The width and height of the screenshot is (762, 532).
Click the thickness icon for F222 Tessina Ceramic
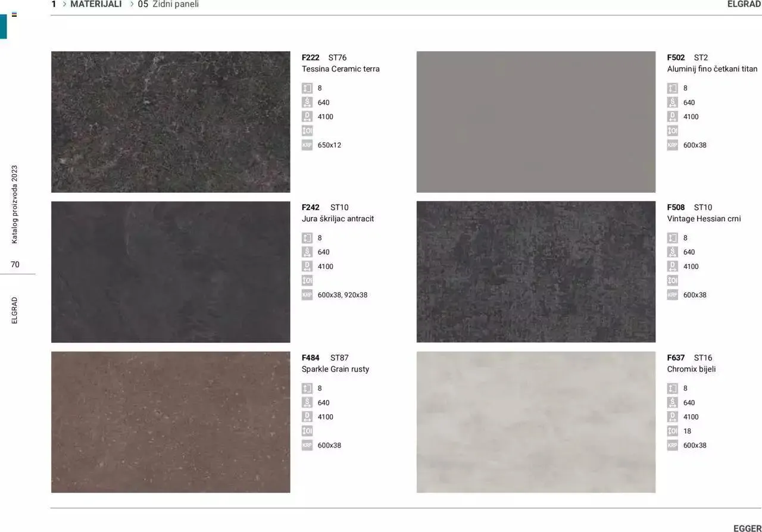307,88
